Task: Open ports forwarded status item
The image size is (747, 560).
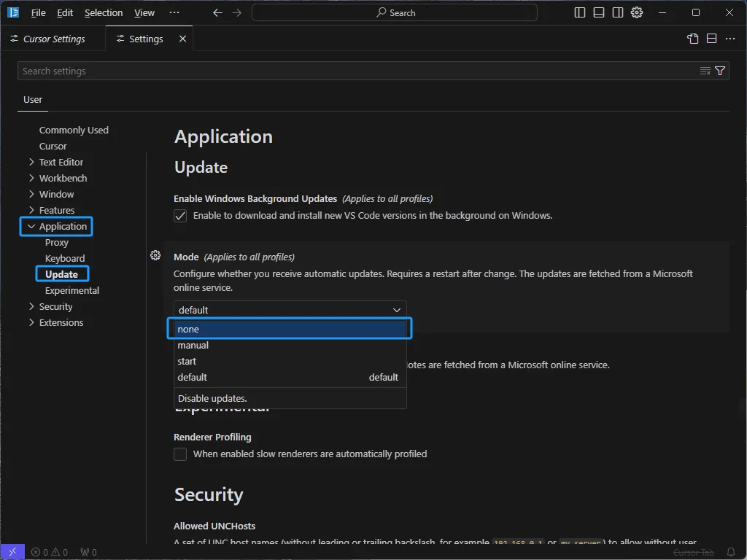Action: click(x=88, y=553)
